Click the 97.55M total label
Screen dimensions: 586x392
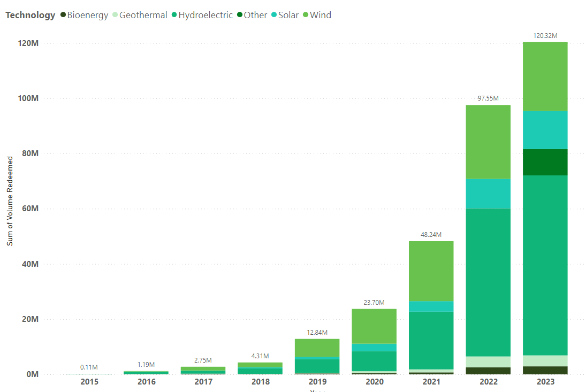[488, 98]
